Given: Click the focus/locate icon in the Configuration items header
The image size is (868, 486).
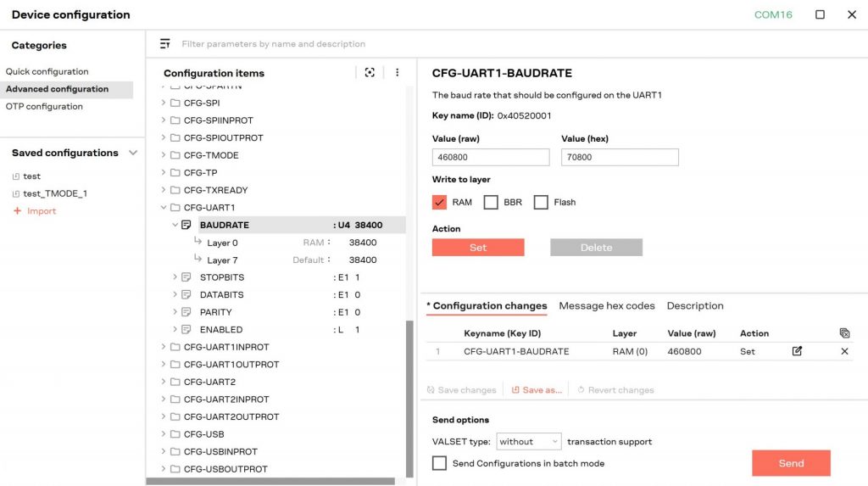Looking at the screenshot, I should (370, 73).
